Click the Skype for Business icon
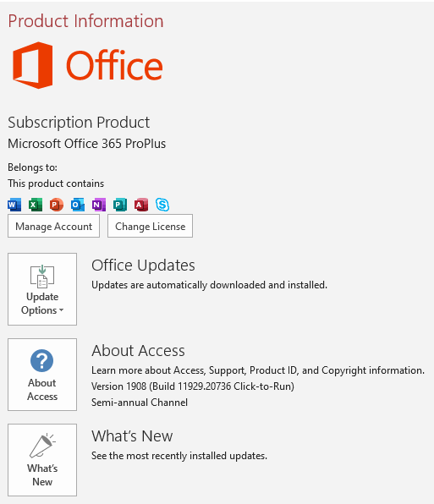This screenshot has width=434, height=504. pos(162,205)
